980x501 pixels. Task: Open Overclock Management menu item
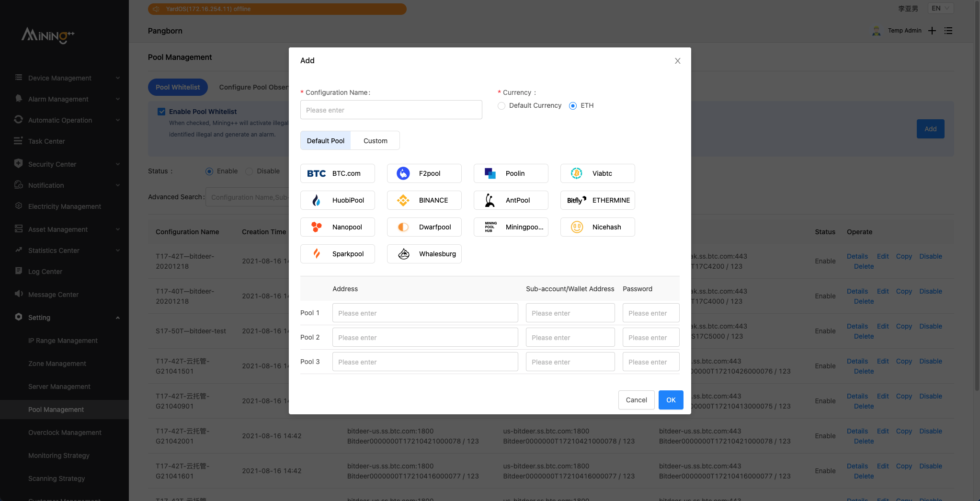[x=65, y=433]
